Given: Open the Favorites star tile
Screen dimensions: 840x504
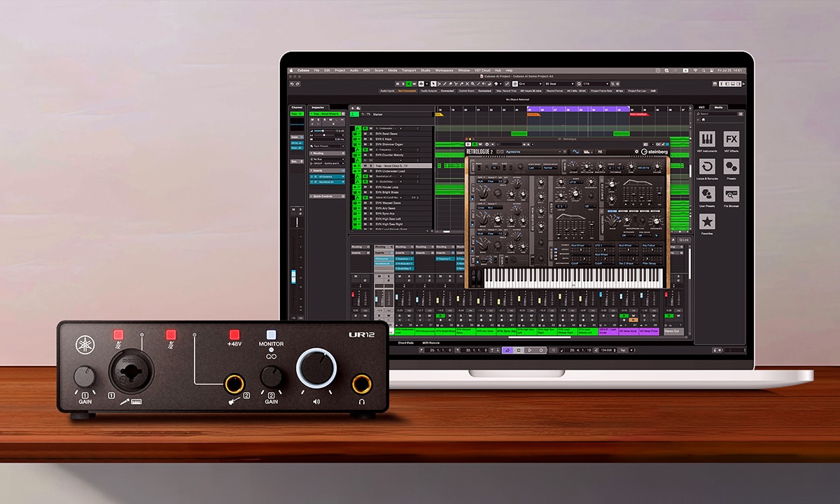Looking at the screenshot, I should click(707, 223).
